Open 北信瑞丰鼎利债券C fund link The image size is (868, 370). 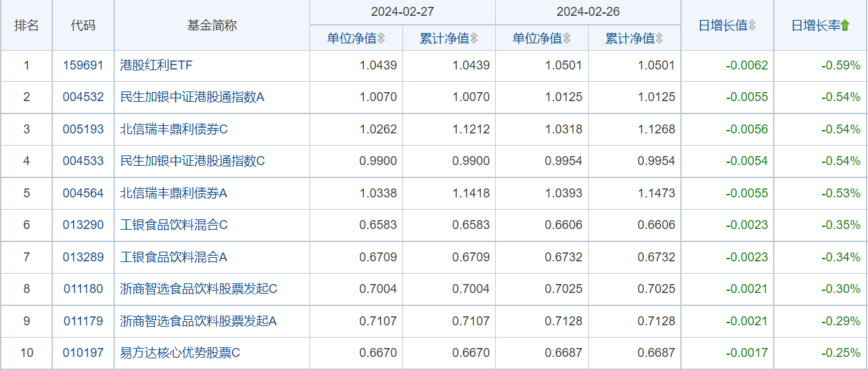174,129
